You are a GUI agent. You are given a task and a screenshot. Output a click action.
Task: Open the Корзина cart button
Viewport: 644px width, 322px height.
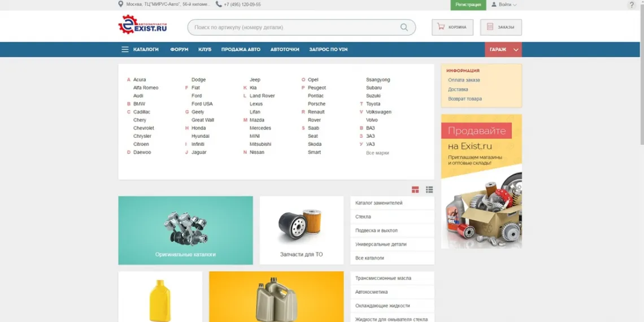point(452,28)
